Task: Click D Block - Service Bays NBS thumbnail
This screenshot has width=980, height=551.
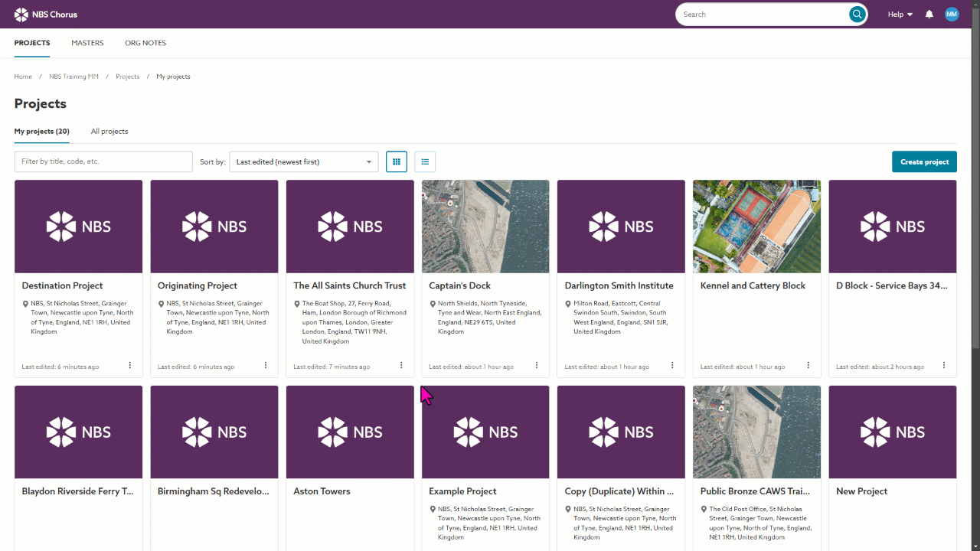Action: click(x=893, y=227)
